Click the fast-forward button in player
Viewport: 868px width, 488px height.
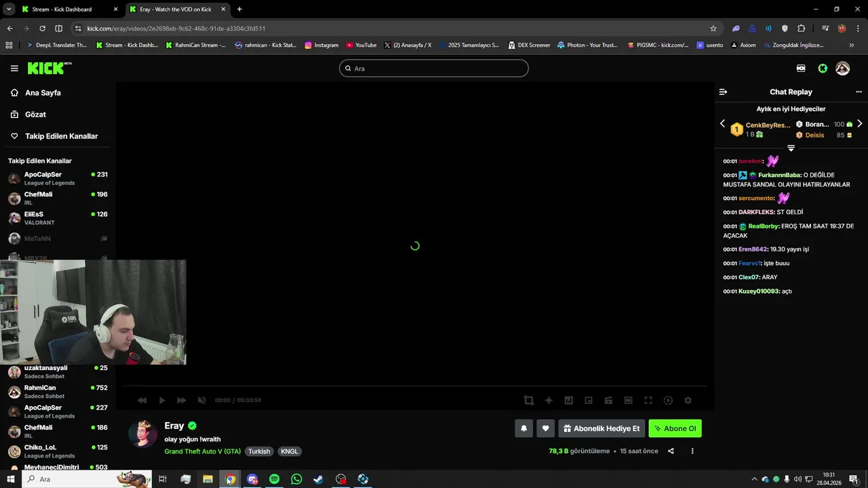pos(181,401)
